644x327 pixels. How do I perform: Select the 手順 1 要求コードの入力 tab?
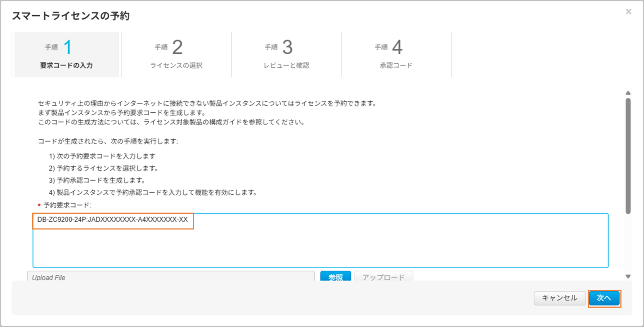(x=66, y=55)
